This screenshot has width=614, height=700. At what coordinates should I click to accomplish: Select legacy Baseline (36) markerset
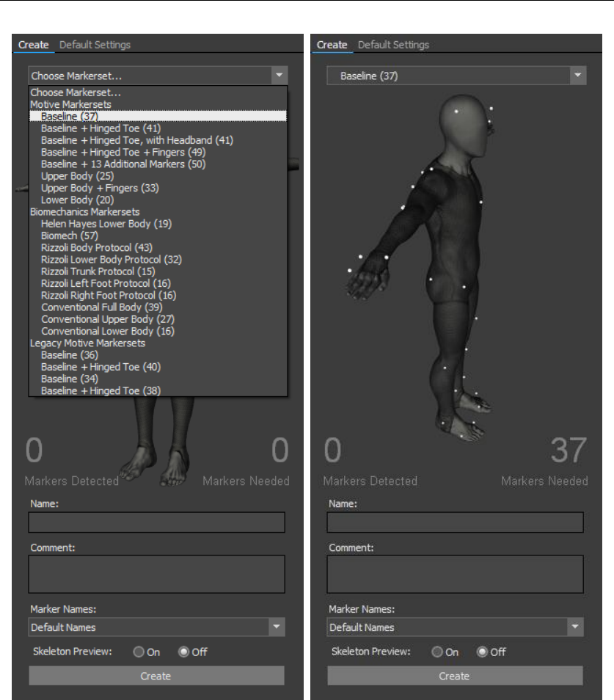[70, 355]
